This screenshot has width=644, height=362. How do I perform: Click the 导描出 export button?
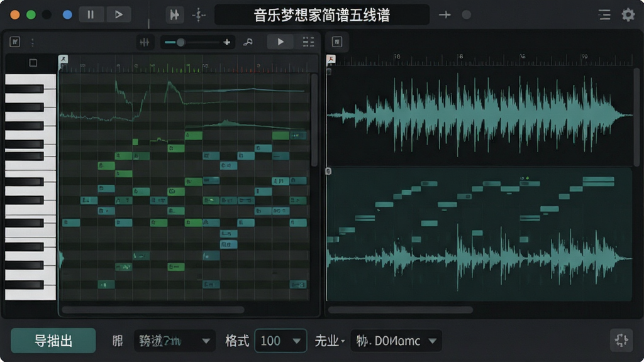click(53, 341)
